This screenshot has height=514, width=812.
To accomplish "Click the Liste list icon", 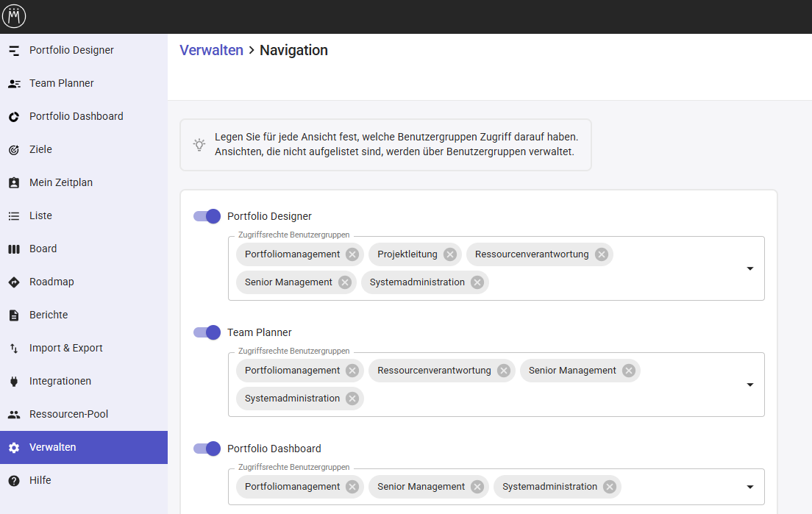I will point(14,216).
